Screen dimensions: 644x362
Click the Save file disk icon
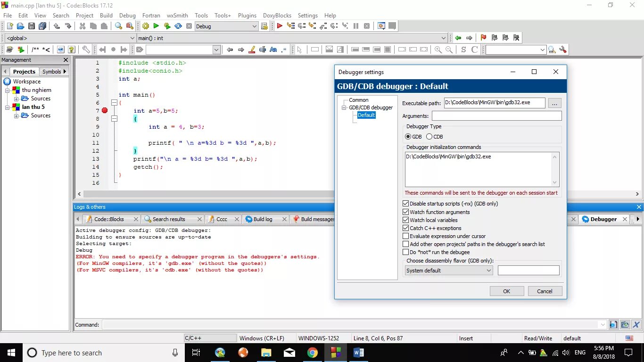click(x=31, y=26)
